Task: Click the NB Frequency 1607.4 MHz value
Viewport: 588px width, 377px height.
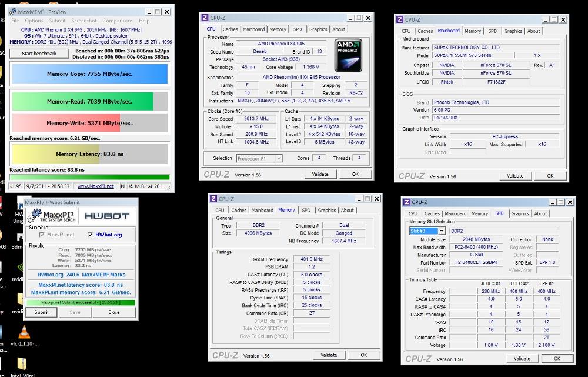Action: tap(344, 241)
